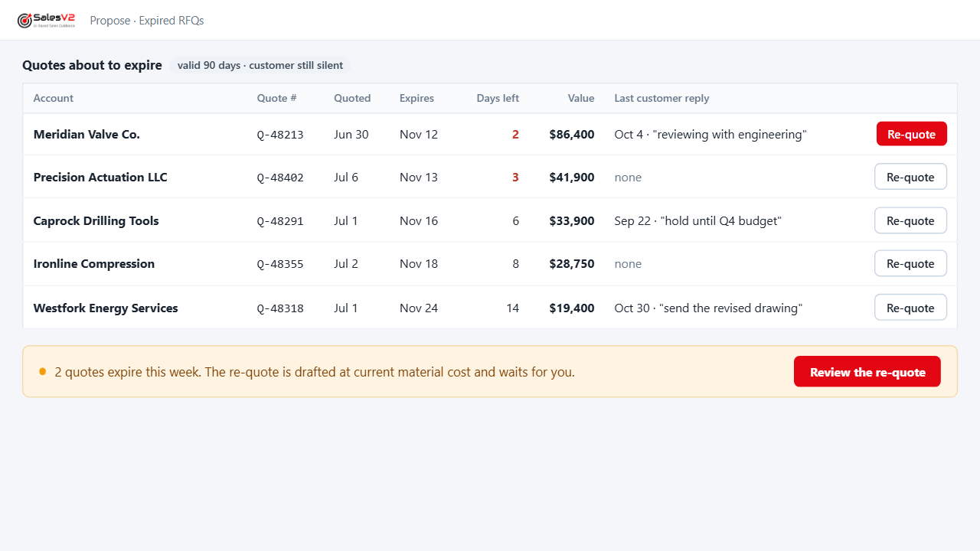Click the orange dot in the alert banner
The height and width of the screenshot is (551, 980).
point(43,371)
